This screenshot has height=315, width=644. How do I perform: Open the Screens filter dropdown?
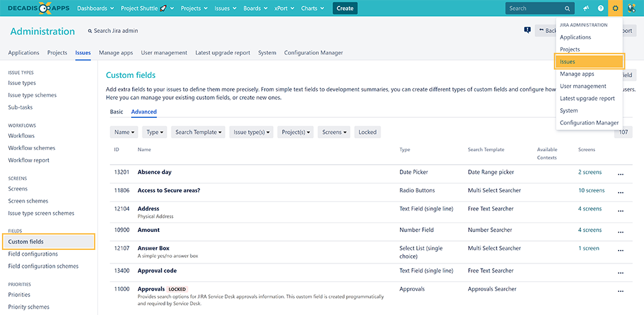click(334, 132)
